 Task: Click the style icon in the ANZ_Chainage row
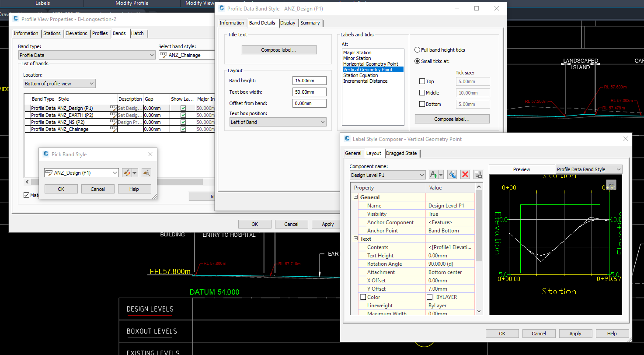(113, 129)
